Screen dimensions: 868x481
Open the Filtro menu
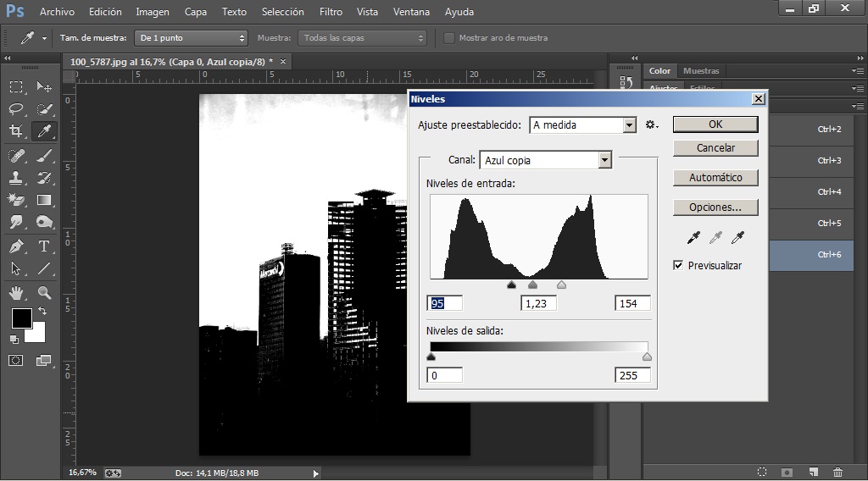[331, 12]
